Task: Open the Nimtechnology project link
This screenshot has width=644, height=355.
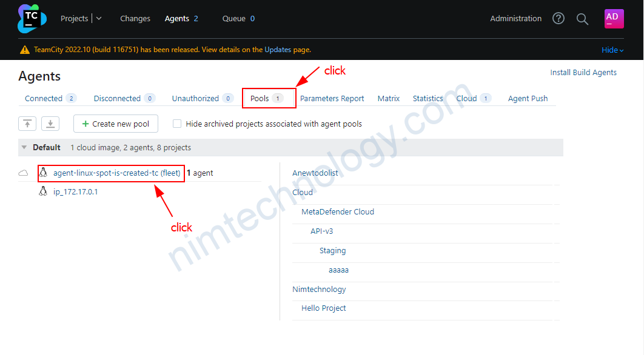Action: [319, 290]
